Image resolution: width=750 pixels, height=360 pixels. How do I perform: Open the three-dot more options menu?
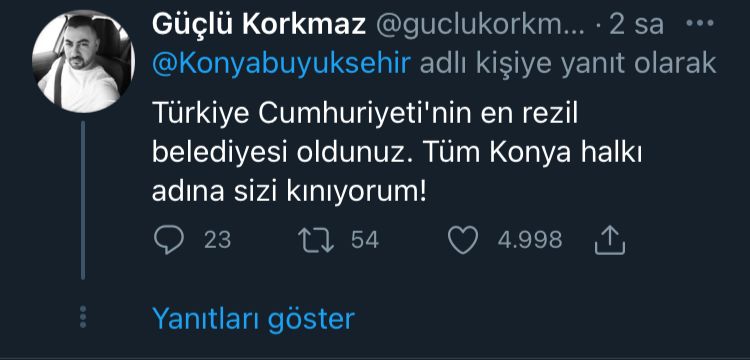(700, 23)
